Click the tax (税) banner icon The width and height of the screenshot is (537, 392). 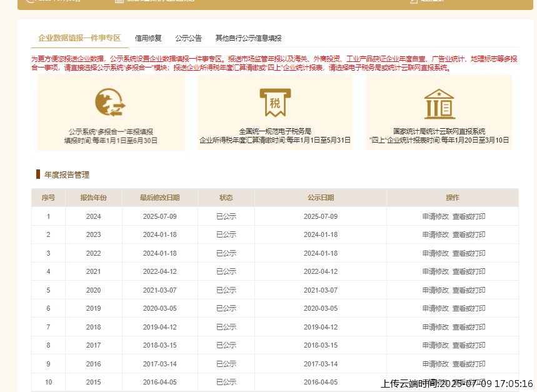click(x=275, y=103)
